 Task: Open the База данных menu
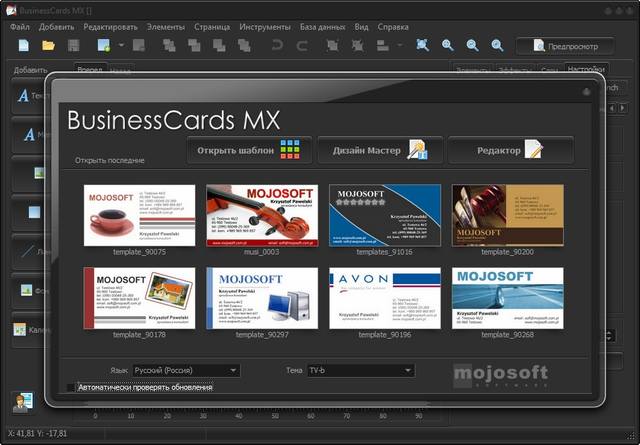pyautogui.click(x=322, y=27)
